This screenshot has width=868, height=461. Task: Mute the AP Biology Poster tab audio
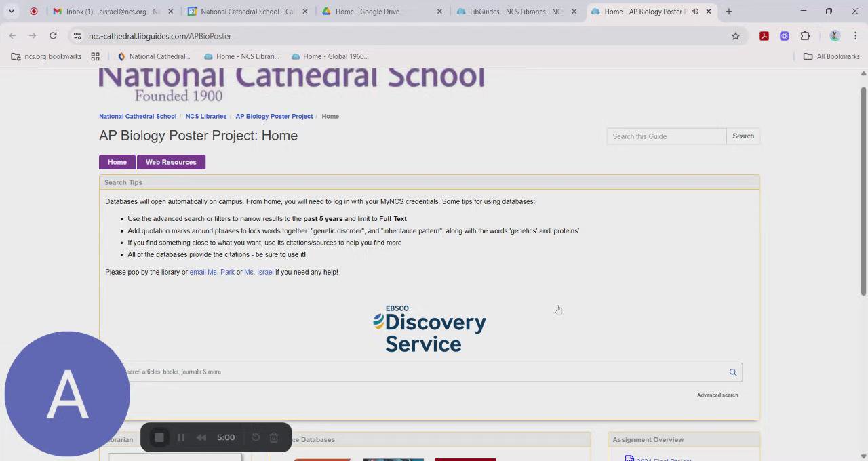[x=695, y=12]
